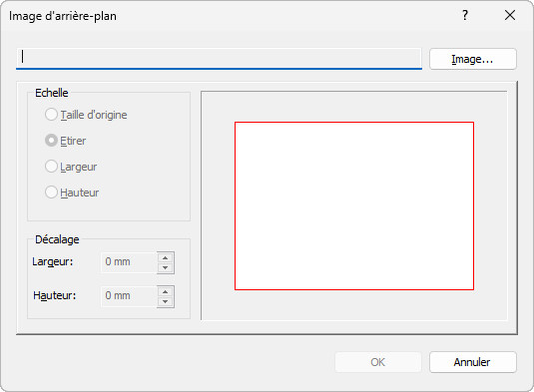Click the Echelle group label
This screenshot has height=392, width=534.
pyautogui.click(x=52, y=93)
